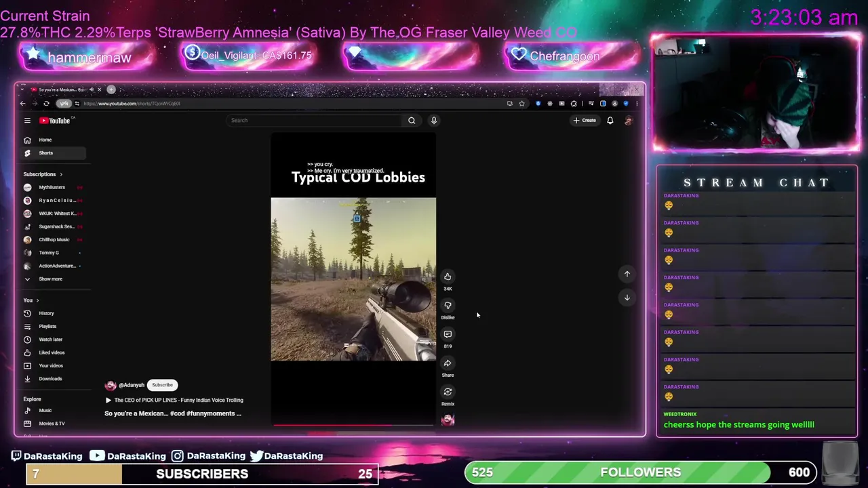Expand the You section
The height and width of the screenshot is (488, 868).
[x=31, y=300]
